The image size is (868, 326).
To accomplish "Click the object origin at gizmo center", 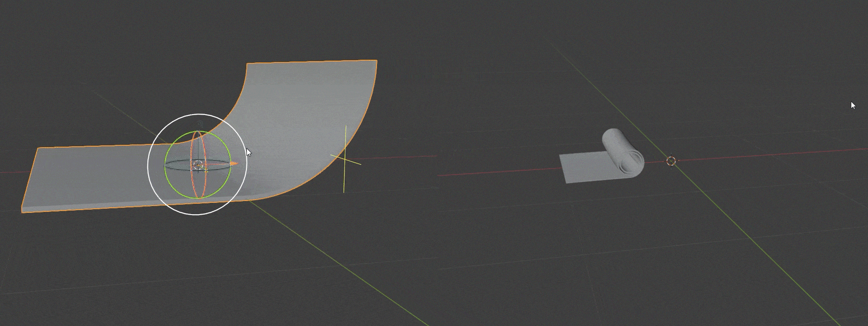I will click(198, 165).
